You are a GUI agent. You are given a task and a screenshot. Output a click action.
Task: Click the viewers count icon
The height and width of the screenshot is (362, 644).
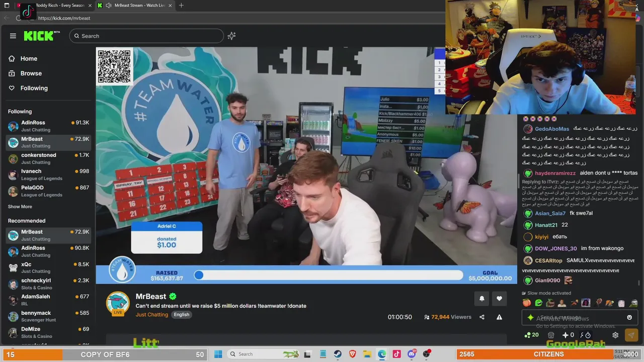427,317
